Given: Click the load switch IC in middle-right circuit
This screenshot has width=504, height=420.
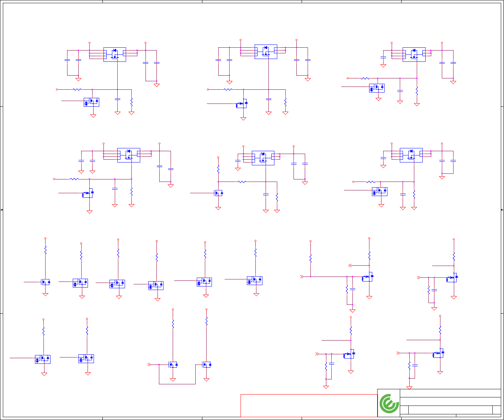Looking at the screenshot, I should point(411,155).
